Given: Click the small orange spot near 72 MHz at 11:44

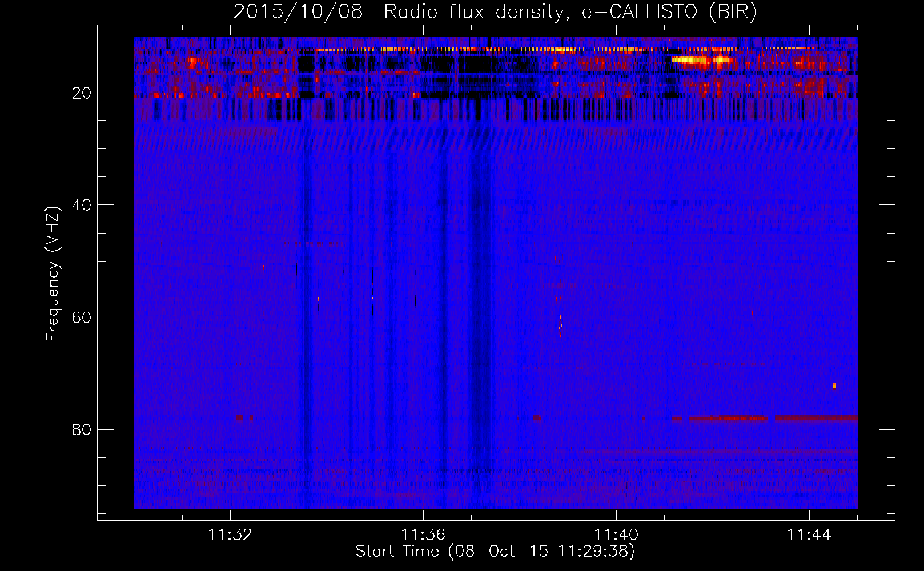Looking at the screenshot, I should point(835,385).
